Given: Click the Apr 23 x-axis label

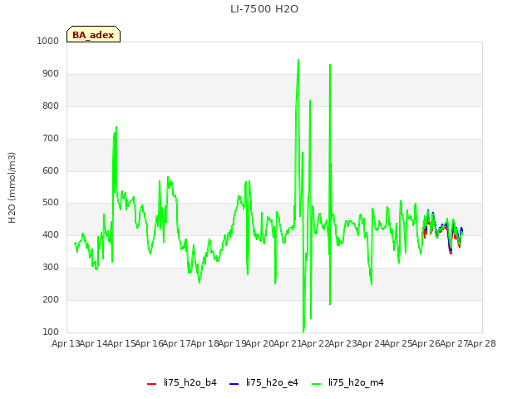Looking at the screenshot, I should (343, 343).
